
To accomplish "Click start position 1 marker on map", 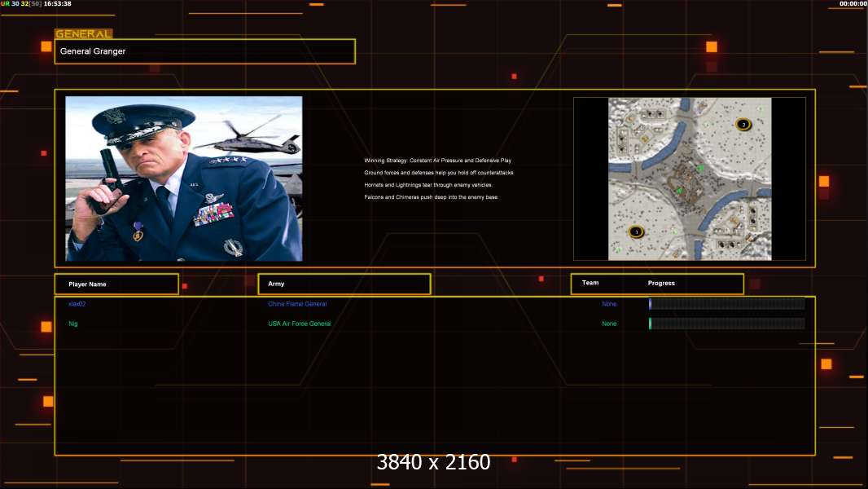I will (x=637, y=231).
